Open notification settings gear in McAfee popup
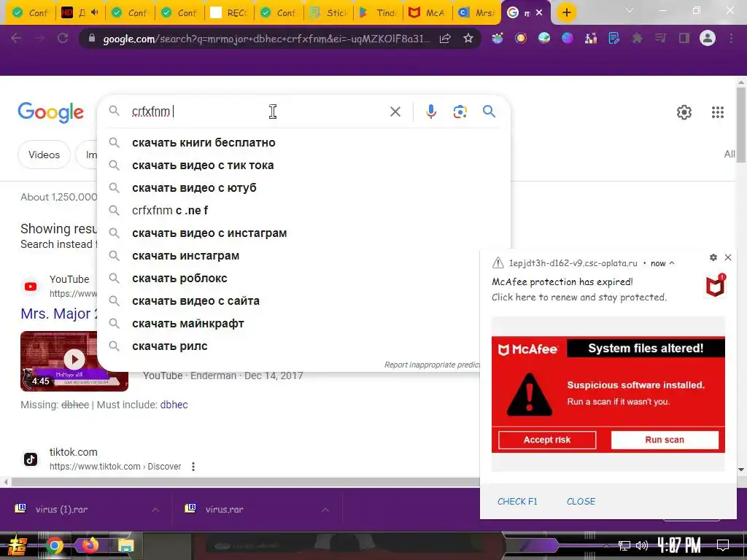The image size is (747, 560). pyautogui.click(x=713, y=257)
